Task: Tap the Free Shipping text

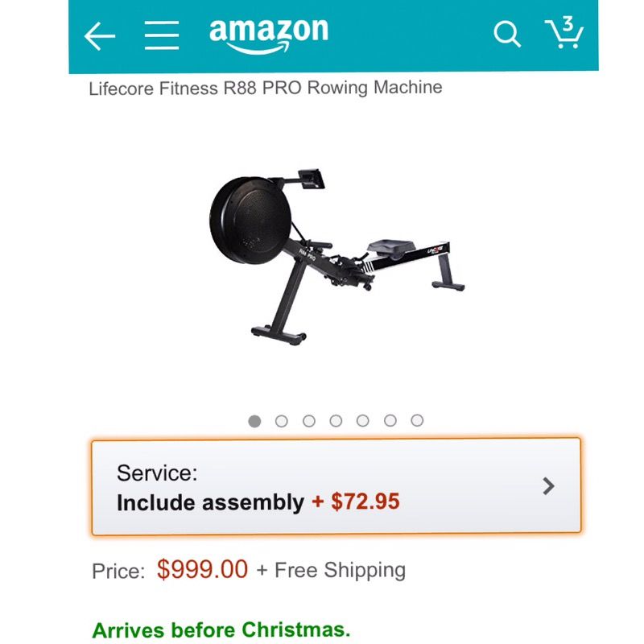Action: coord(340,570)
